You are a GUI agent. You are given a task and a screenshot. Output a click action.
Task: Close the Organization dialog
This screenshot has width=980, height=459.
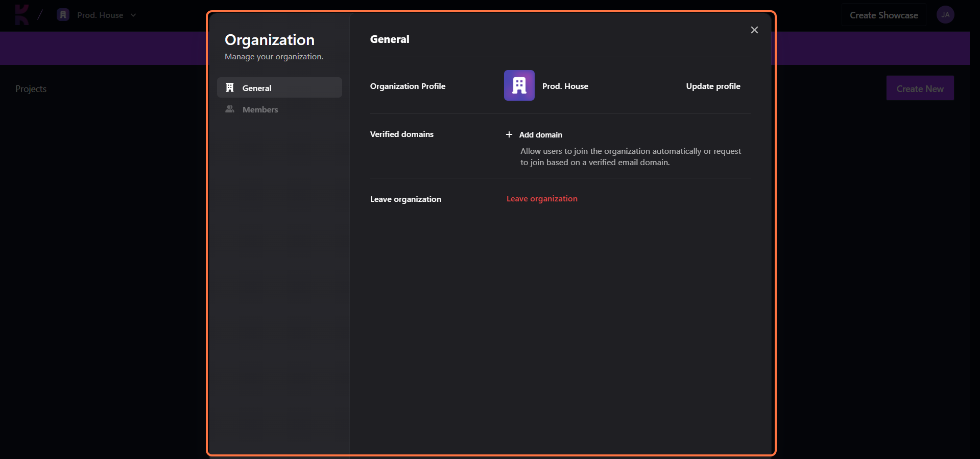754,30
